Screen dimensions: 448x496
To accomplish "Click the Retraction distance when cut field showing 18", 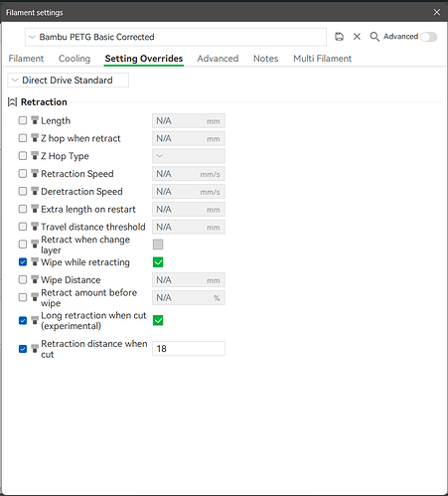I will coord(189,349).
